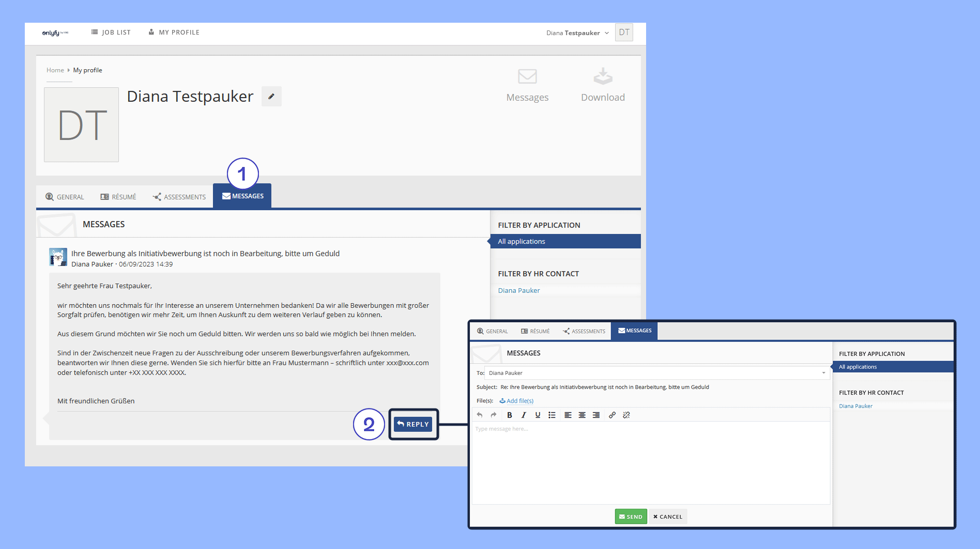
Task: Open Job List from top navigation
Action: 111,33
